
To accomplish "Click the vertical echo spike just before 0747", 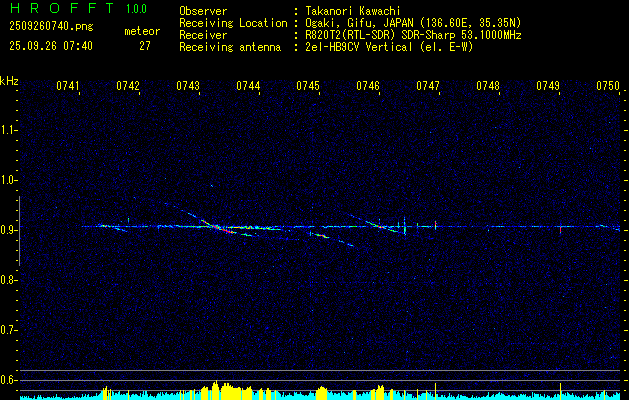I will (x=435, y=225).
